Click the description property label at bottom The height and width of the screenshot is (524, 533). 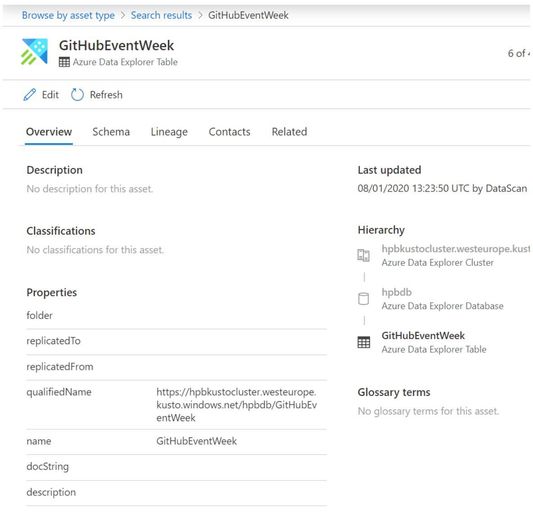51,492
